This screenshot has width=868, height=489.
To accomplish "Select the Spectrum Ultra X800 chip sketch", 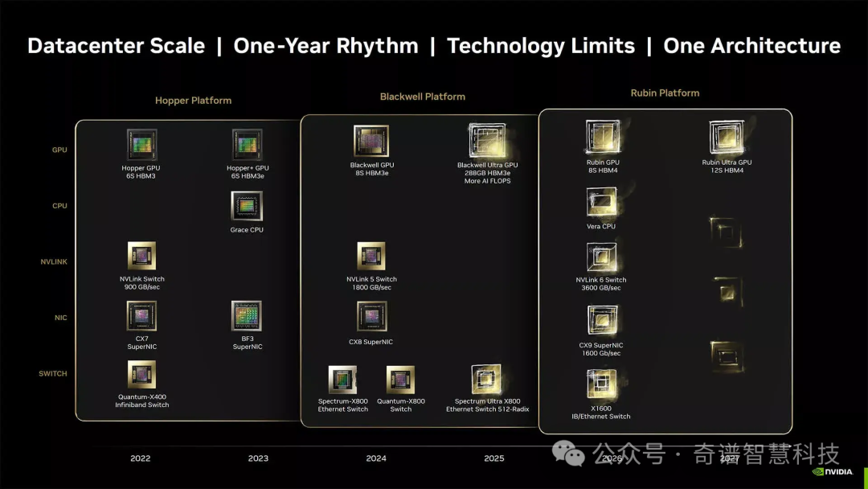I will click(486, 380).
